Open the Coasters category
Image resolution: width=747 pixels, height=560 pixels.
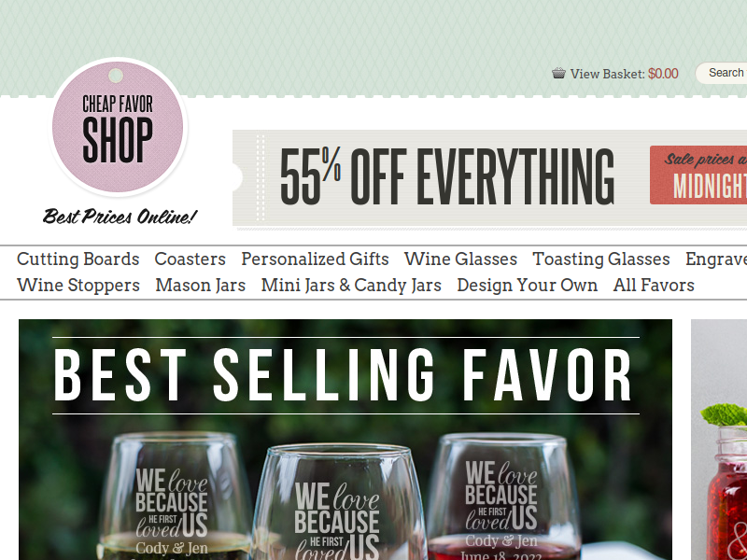click(190, 259)
